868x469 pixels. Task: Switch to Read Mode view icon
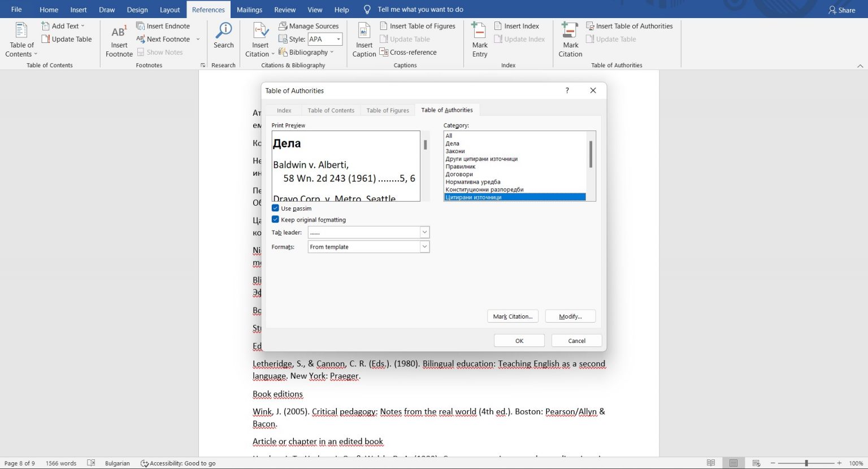711,463
